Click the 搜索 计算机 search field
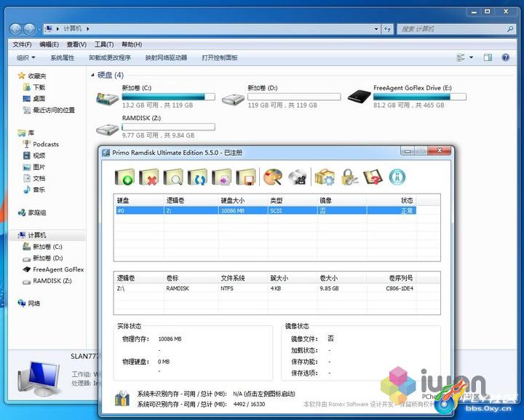524x420 pixels. tap(456, 29)
